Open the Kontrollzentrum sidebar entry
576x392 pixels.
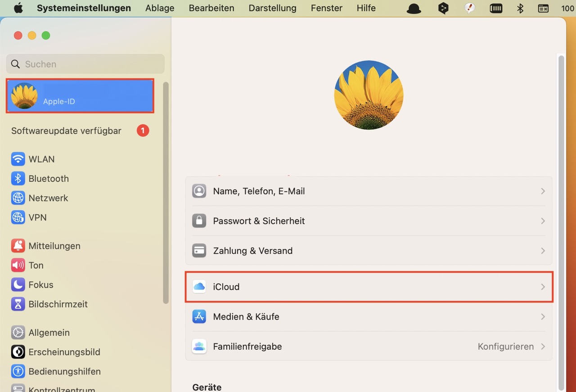click(62, 389)
